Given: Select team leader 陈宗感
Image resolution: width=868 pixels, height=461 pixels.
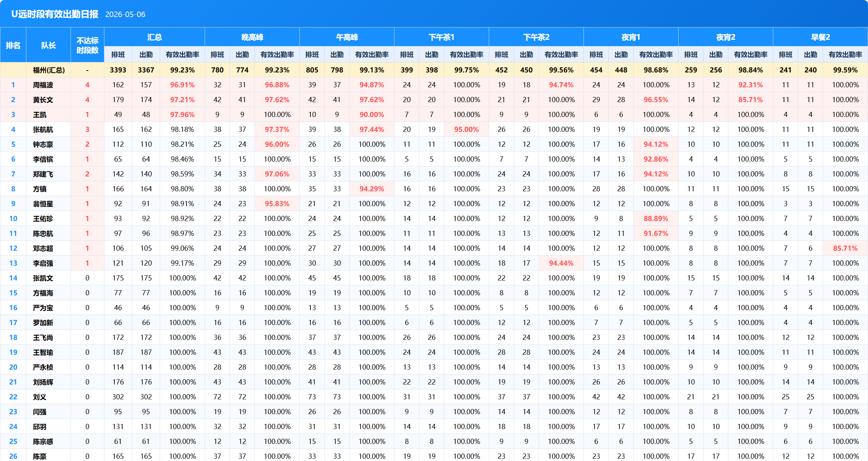Looking at the screenshot, I should coord(43,441).
